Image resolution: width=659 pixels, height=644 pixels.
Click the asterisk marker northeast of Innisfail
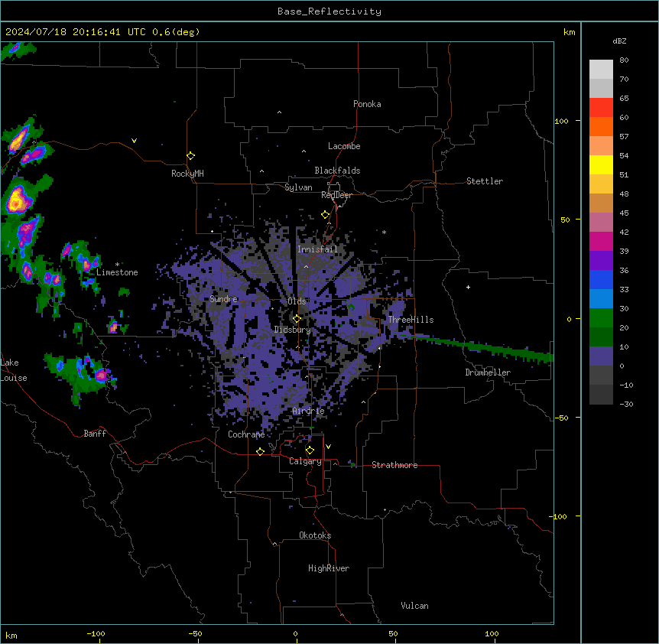[x=384, y=232]
